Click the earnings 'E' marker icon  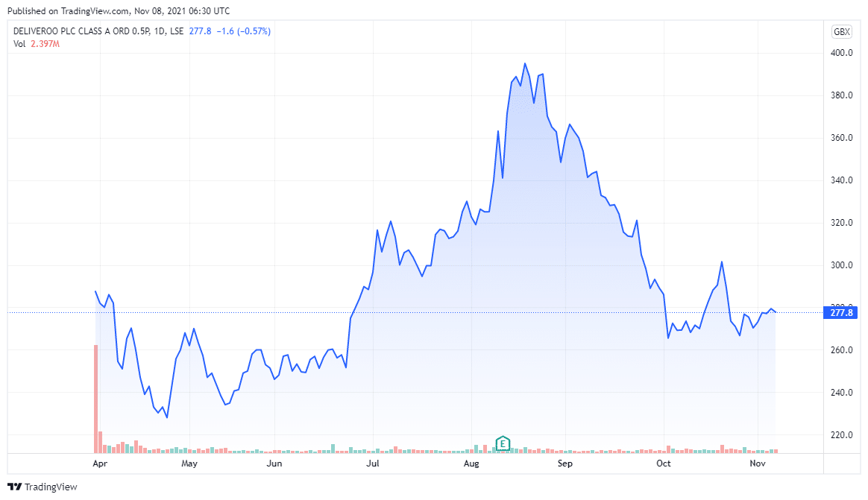503,443
